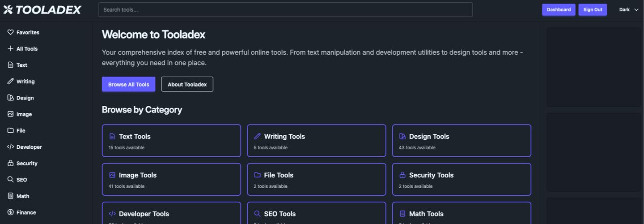Screen dimensions: 644x224
Task: Click the Dashboard button
Action: [x=559, y=9]
